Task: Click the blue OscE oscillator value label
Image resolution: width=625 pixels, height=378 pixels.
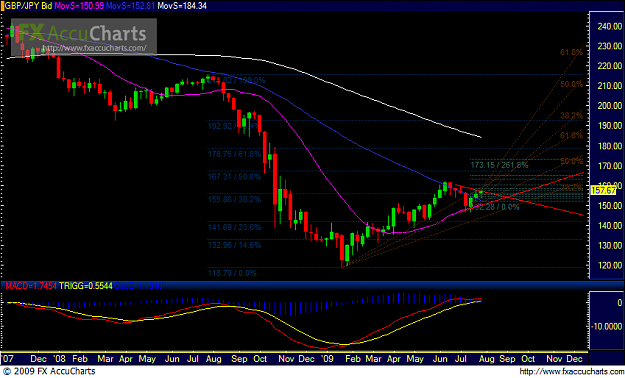Action: (138, 286)
